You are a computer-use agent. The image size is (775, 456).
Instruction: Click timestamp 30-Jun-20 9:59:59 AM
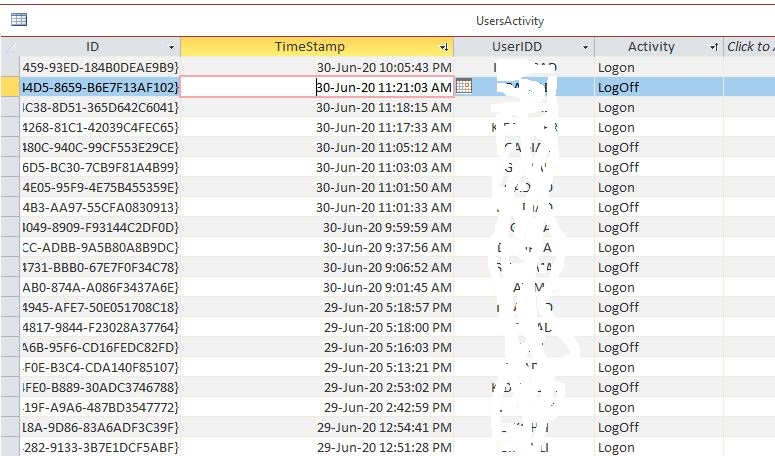(388, 228)
